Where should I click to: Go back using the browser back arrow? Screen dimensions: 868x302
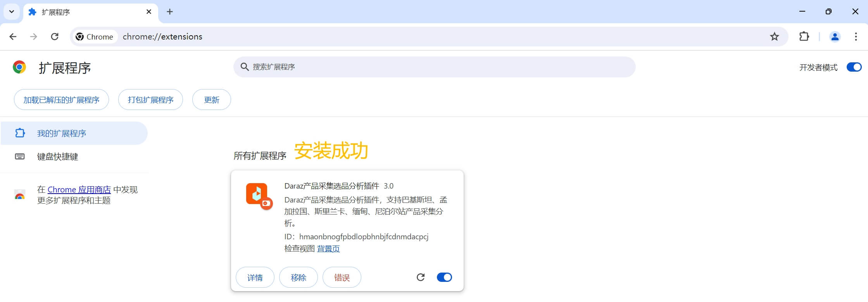[x=13, y=37]
